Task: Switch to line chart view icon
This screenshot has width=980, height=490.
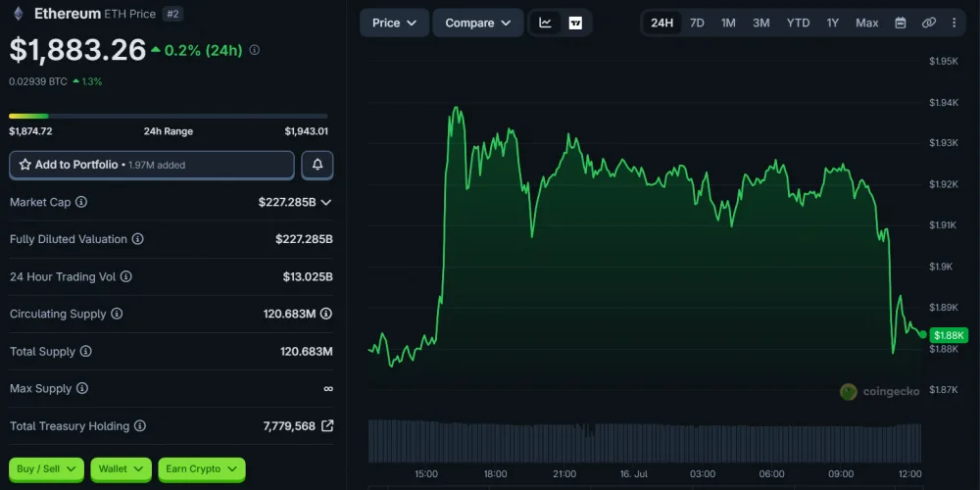Action: pyautogui.click(x=546, y=24)
